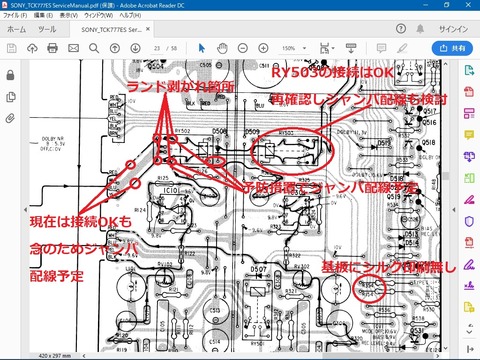Open the find text magnifier icon

pos(94,48)
